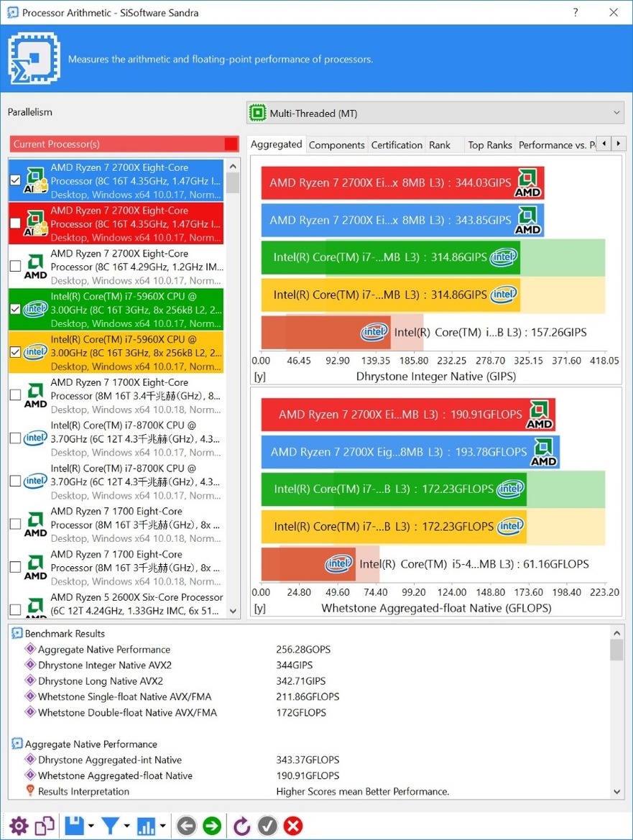Click the Benchmark Results section icon
633x840 pixels.
(x=17, y=633)
